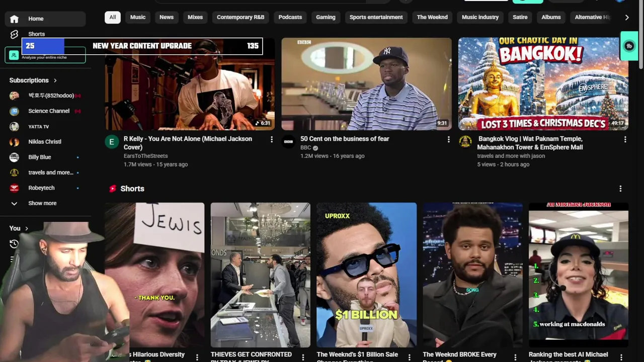Select the Podcasts filter chip
Image resolution: width=644 pixels, height=362 pixels.
(x=290, y=17)
